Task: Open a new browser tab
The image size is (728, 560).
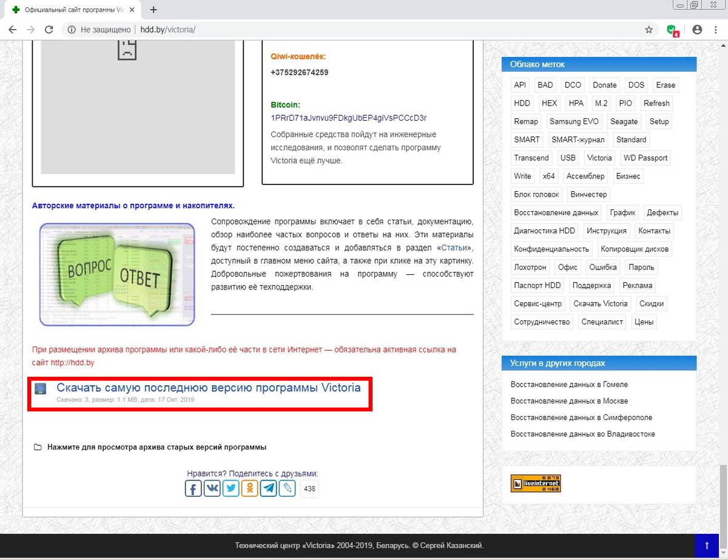Action: coord(153,10)
